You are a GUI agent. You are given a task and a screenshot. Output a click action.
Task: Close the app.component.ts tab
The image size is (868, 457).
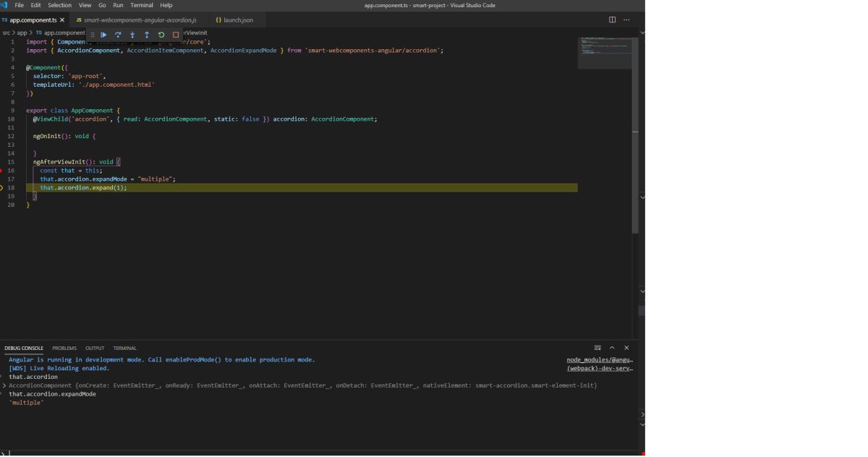[x=62, y=20]
